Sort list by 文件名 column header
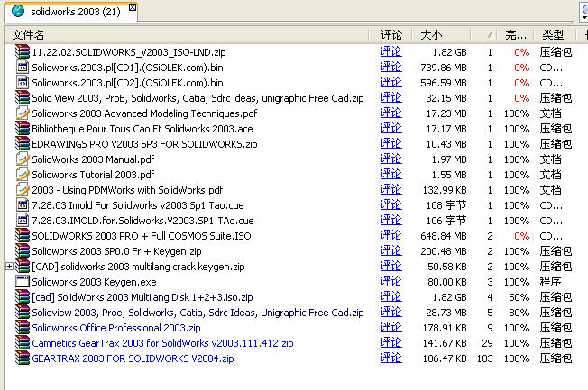Image resolution: width=588 pixels, height=390 pixels. pyautogui.click(x=187, y=35)
